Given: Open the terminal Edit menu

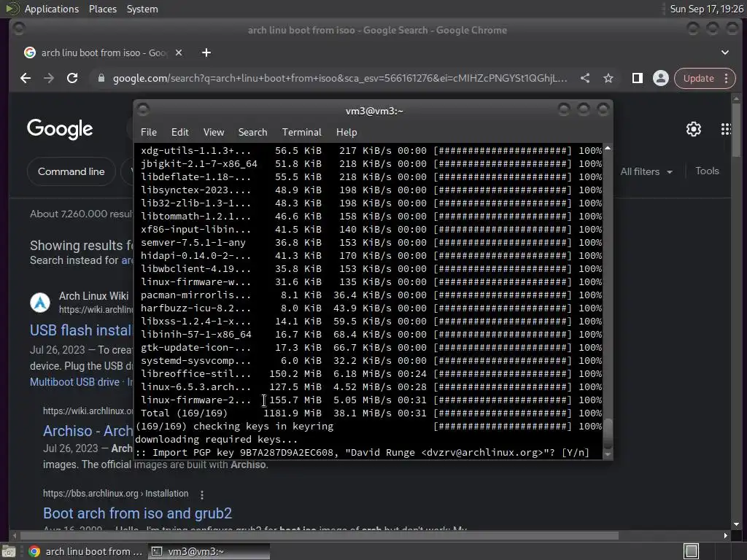Looking at the screenshot, I should [179, 132].
